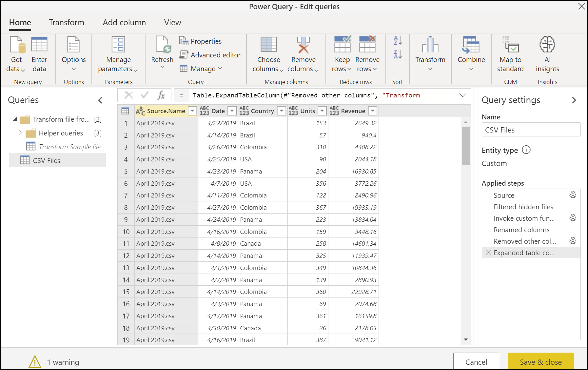Select row 5 Panama country cell
This screenshot has height=370, width=588.
click(x=263, y=171)
